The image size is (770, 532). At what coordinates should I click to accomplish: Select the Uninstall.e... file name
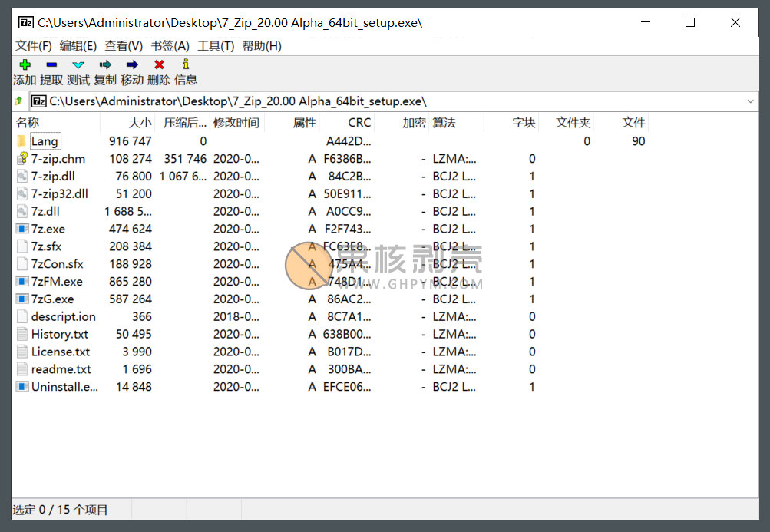64,387
